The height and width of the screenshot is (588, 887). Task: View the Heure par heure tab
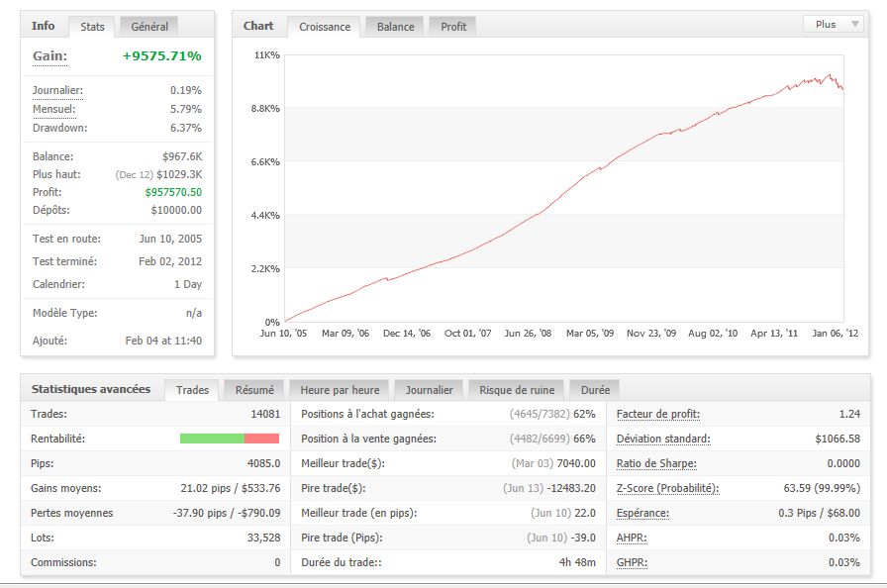(x=338, y=390)
